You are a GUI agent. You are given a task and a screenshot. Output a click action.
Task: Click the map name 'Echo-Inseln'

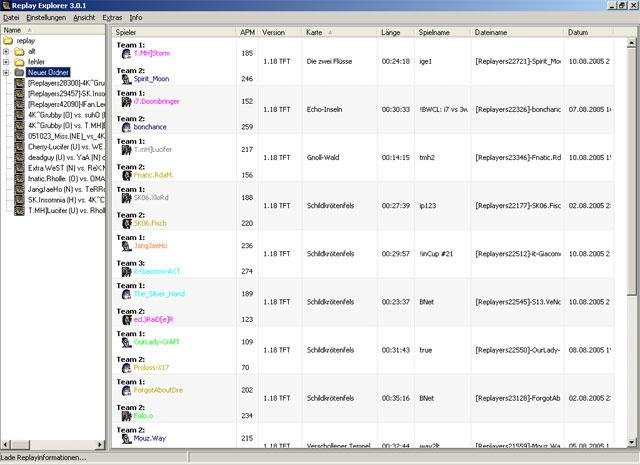point(324,109)
